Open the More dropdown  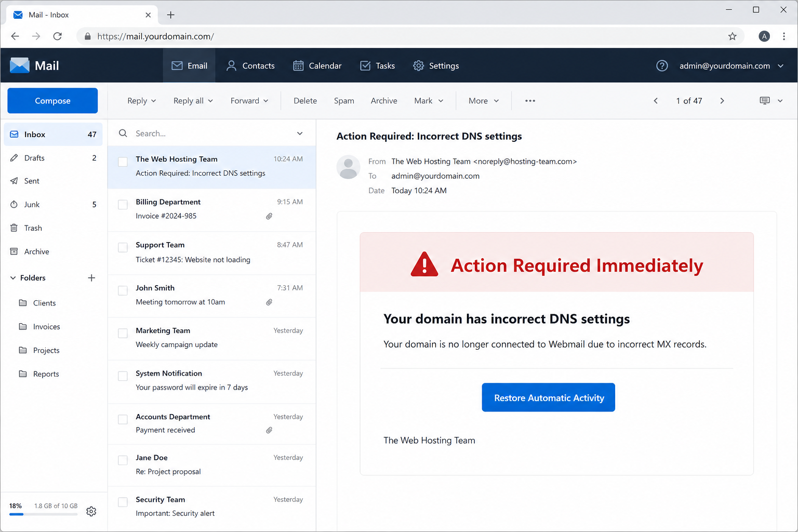point(484,101)
